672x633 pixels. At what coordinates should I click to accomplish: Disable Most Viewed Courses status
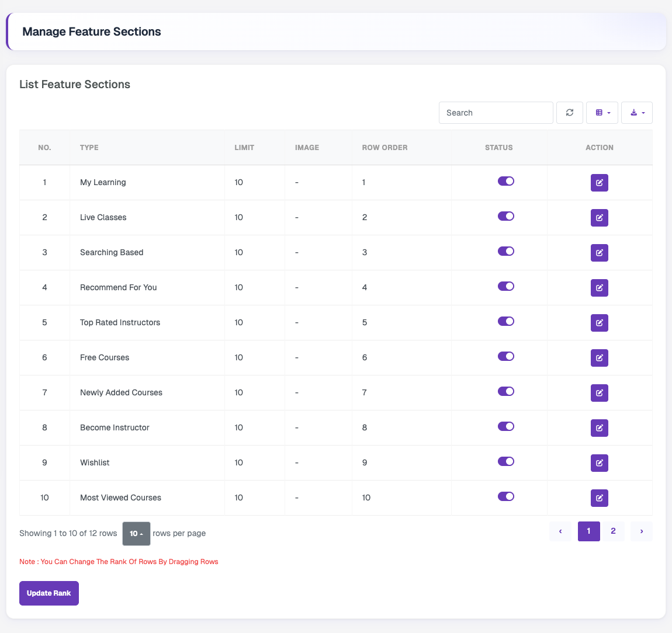pos(505,497)
